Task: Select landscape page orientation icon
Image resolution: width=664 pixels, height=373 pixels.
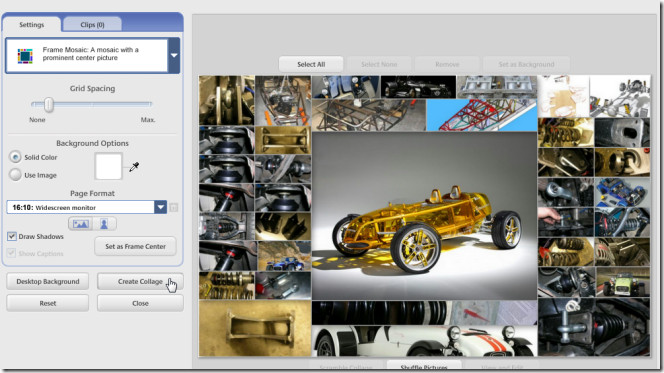Action: (x=80, y=224)
